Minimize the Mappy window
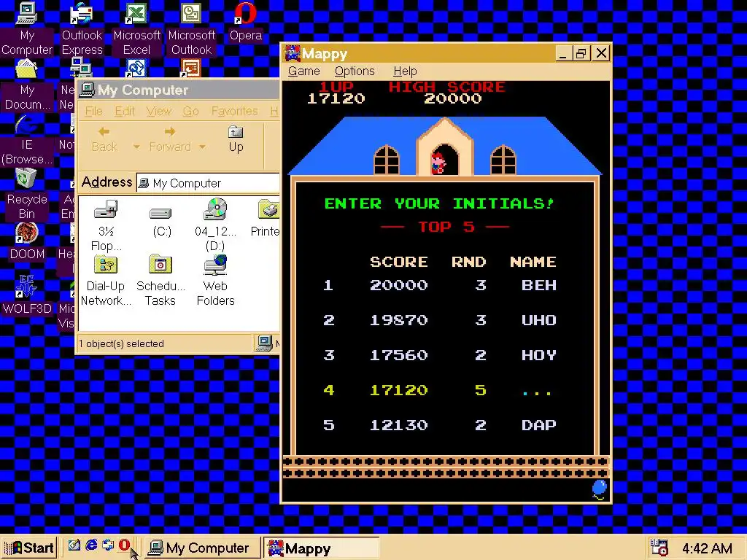Viewport: 747px width, 560px height. [x=563, y=53]
